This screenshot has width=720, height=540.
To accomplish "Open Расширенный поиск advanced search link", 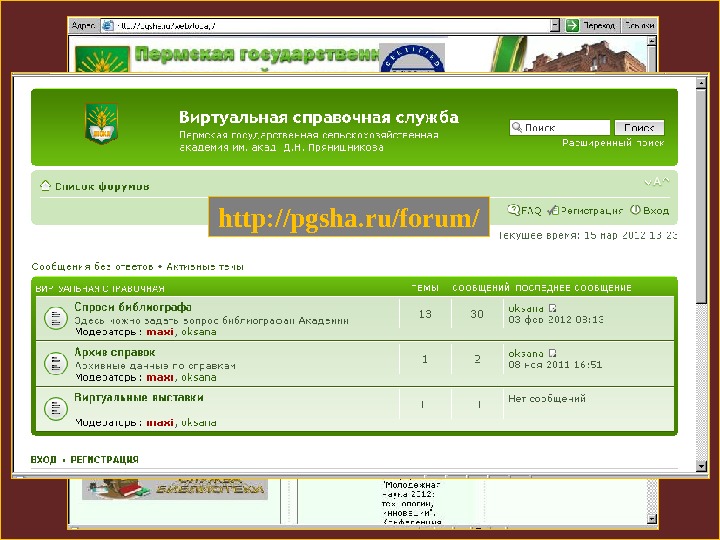I will (613, 143).
